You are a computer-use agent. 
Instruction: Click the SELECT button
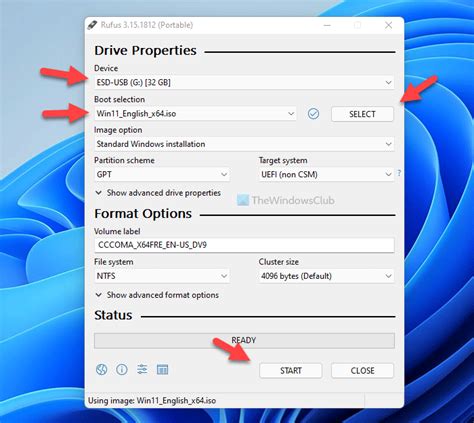pos(362,114)
